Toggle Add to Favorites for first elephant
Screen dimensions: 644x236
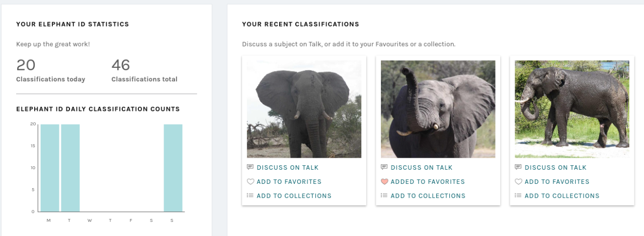coord(289,182)
